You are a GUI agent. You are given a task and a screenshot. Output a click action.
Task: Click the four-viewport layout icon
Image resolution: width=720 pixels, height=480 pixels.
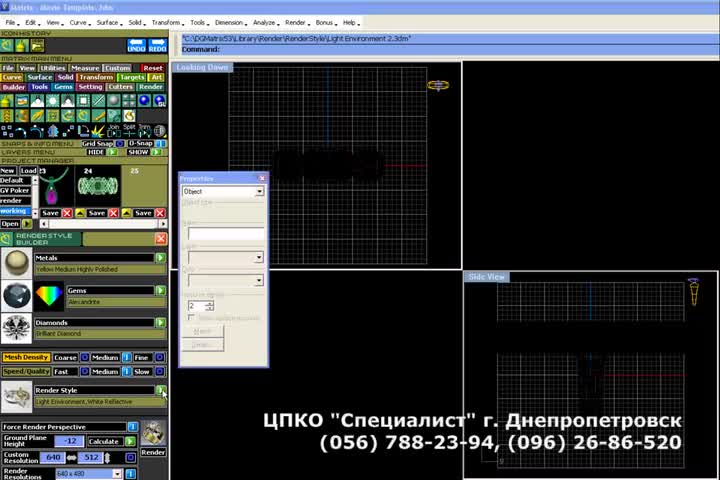129,101
